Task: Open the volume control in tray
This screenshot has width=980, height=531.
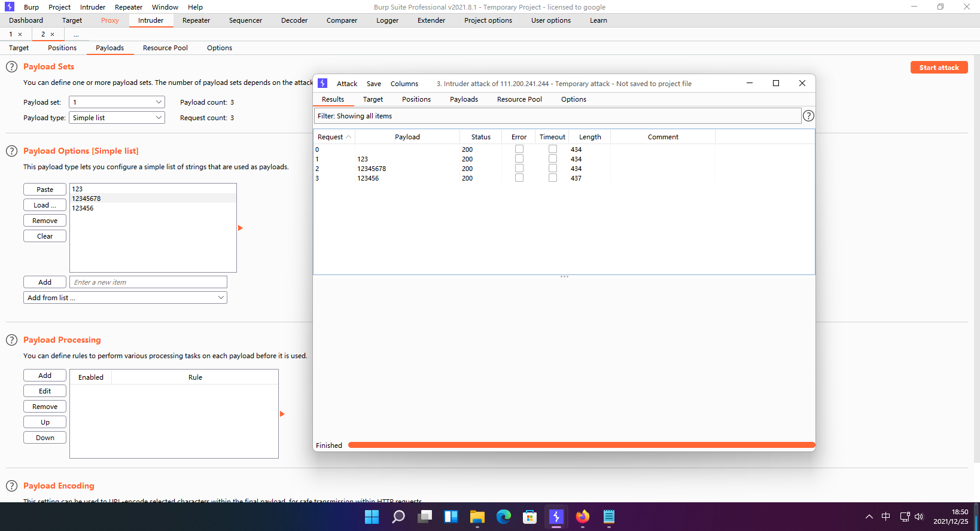Action: [919, 517]
